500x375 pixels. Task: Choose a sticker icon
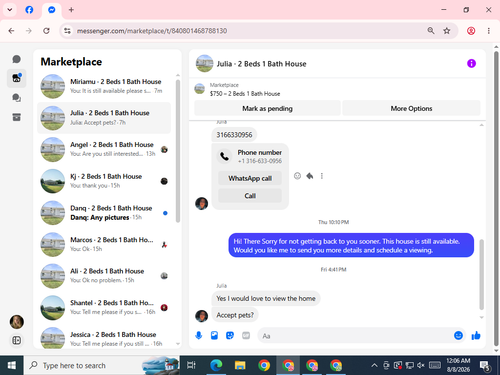[x=230, y=335]
